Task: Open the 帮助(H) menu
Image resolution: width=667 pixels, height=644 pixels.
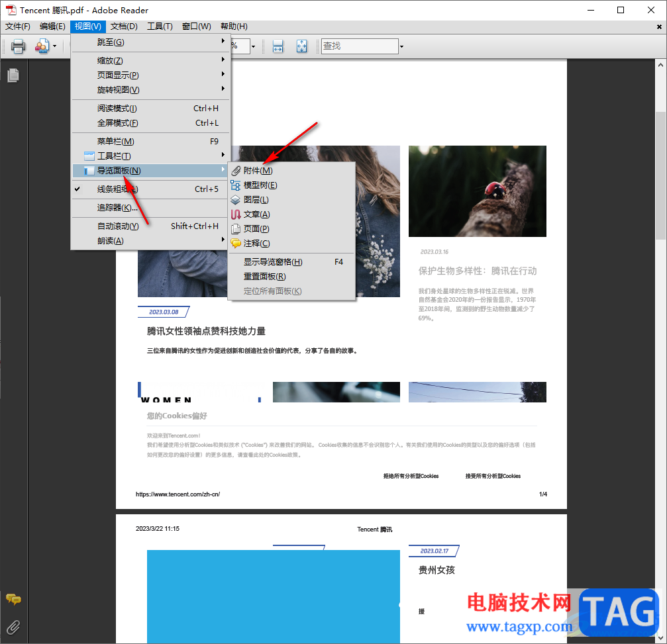Action: 234,26
